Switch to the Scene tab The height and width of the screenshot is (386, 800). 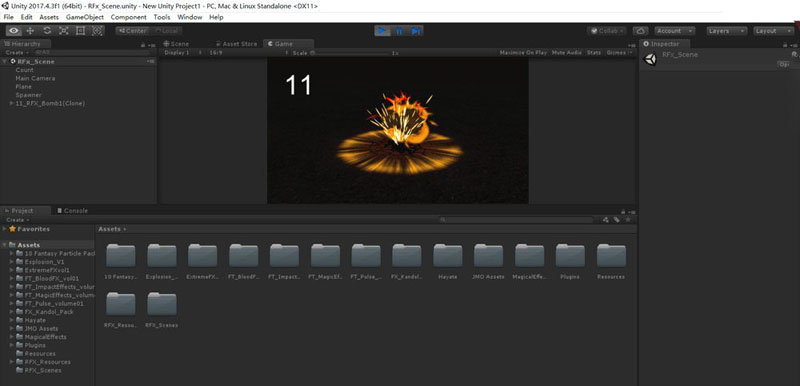coord(177,44)
